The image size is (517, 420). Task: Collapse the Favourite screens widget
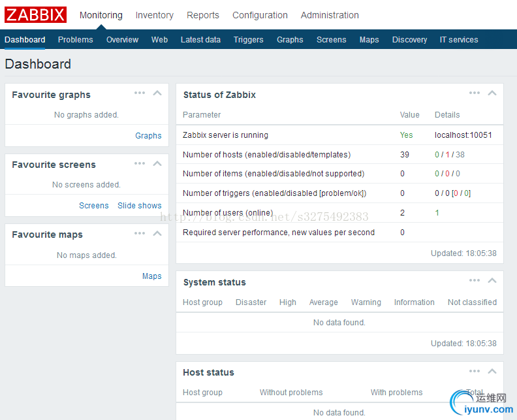coord(157,163)
